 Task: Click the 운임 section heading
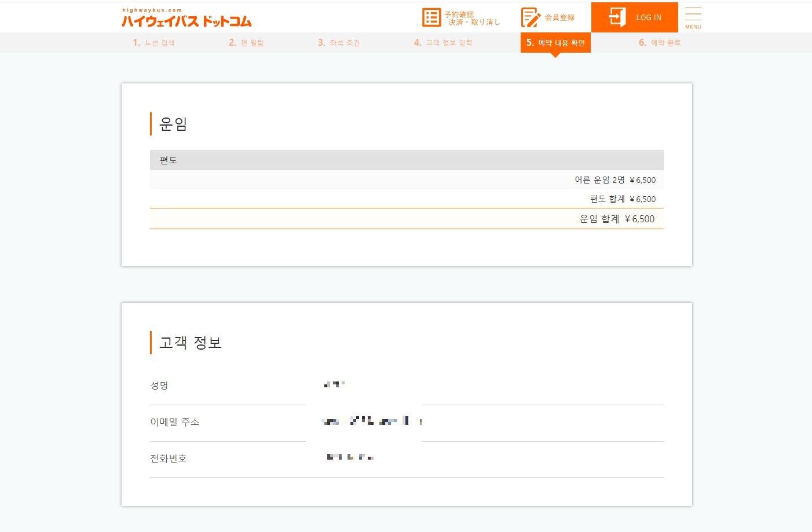pyautogui.click(x=173, y=124)
